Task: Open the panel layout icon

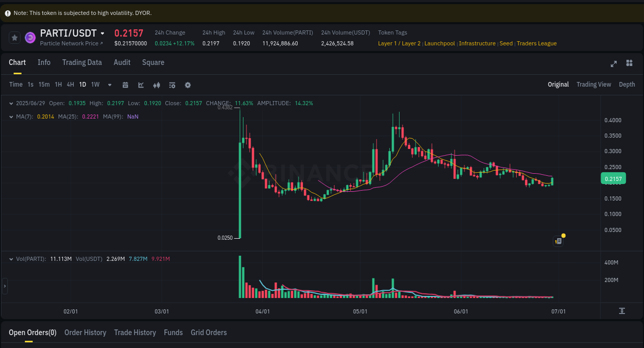Action: click(x=629, y=63)
